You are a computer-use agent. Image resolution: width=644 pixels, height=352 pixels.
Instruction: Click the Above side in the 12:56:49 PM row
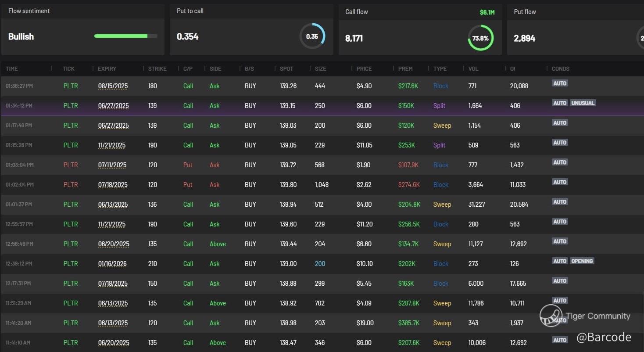tap(218, 244)
